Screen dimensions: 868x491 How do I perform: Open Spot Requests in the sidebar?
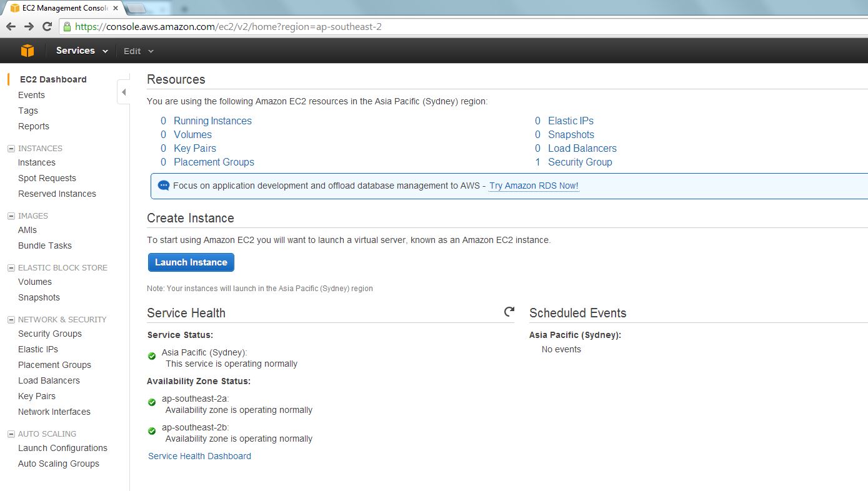click(47, 178)
